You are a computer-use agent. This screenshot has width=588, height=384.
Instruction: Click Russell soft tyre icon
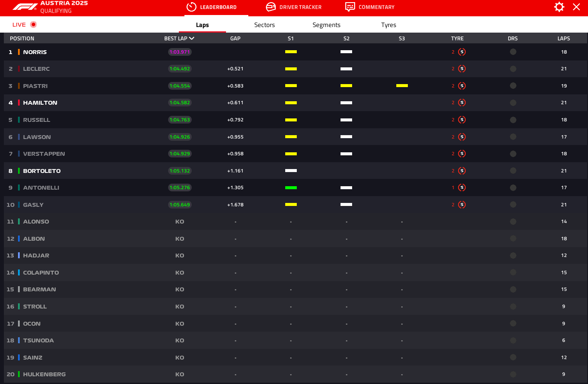462,120
